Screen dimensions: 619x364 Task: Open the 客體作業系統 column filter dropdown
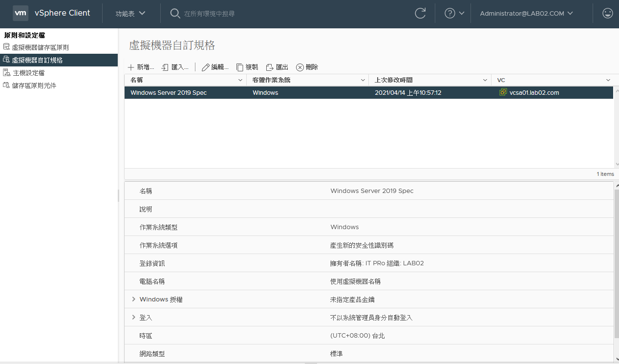pos(363,80)
